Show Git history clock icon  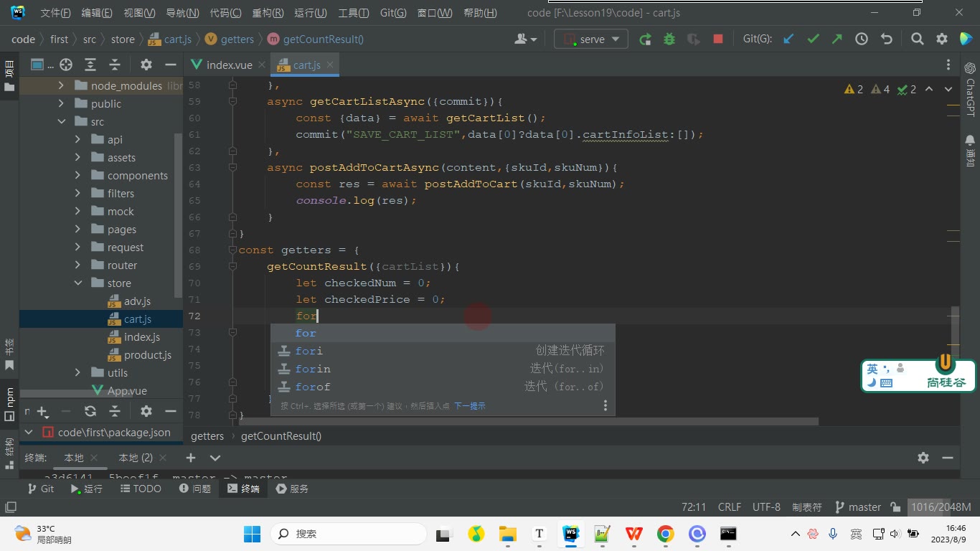[x=862, y=39]
